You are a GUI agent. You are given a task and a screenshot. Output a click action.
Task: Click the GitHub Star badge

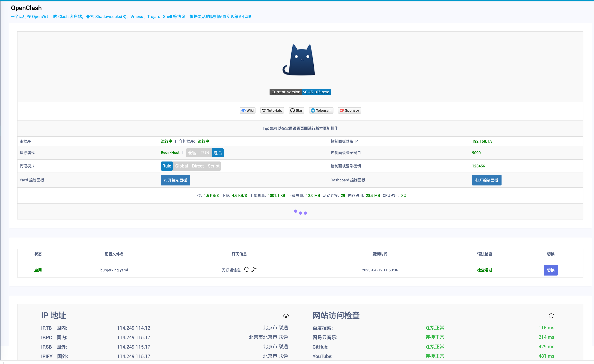(296, 110)
